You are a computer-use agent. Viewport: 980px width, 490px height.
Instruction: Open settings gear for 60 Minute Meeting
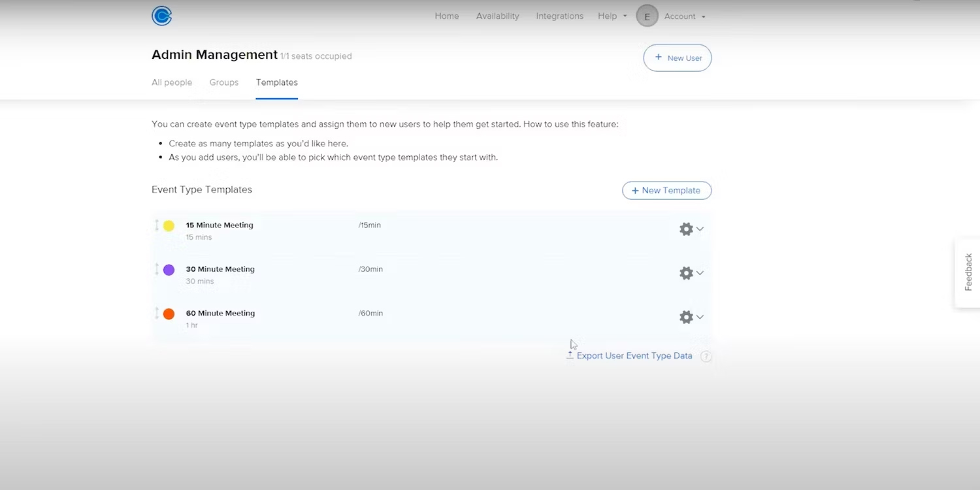coord(685,317)
